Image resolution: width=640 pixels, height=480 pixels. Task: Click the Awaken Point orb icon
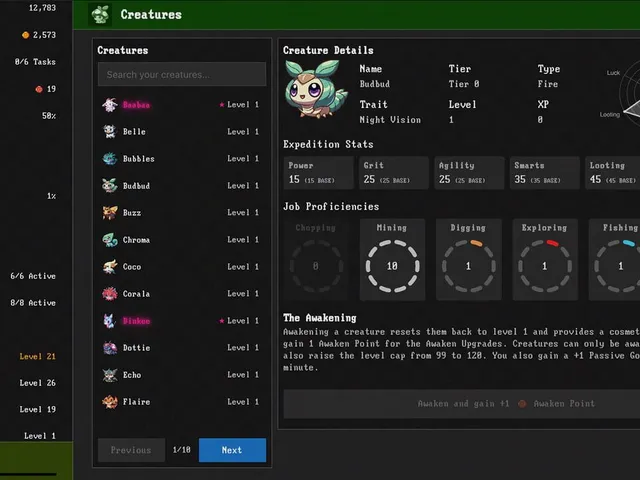click(522, 404)
